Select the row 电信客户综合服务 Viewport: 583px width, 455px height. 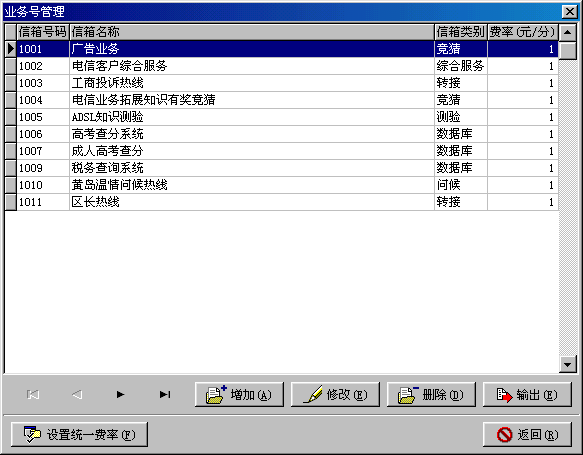(281, 66)
